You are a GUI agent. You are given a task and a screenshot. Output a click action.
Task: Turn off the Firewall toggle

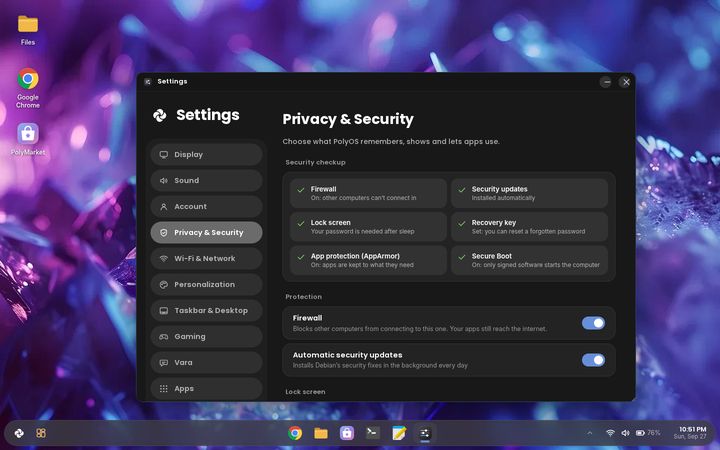tap(593, 323)
